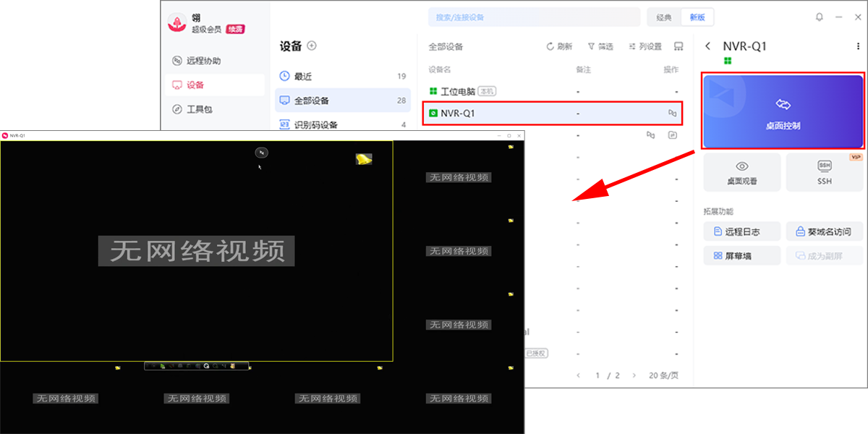
Task: Launch the SSH connection tile
Action: click(x=825, y=172)
